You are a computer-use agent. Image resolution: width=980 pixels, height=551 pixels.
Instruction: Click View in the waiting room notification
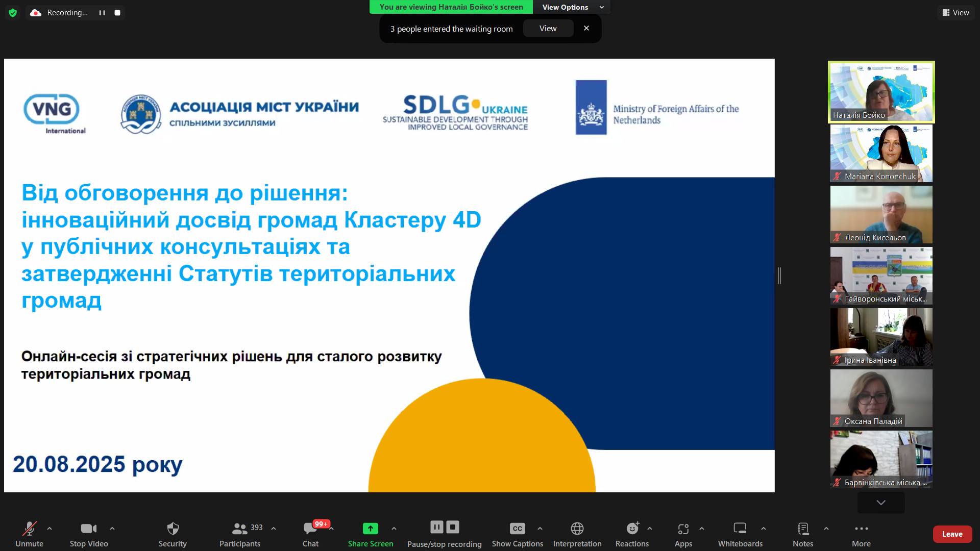[x=548, y=29]
